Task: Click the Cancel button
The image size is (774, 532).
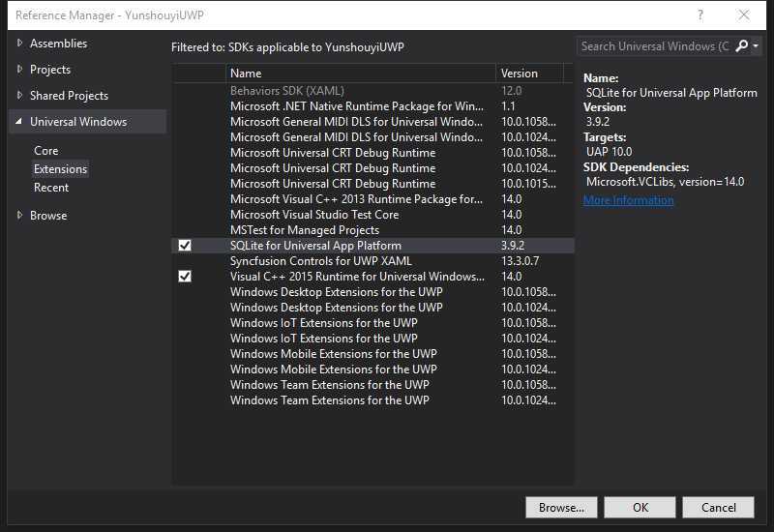Action: 718,507
